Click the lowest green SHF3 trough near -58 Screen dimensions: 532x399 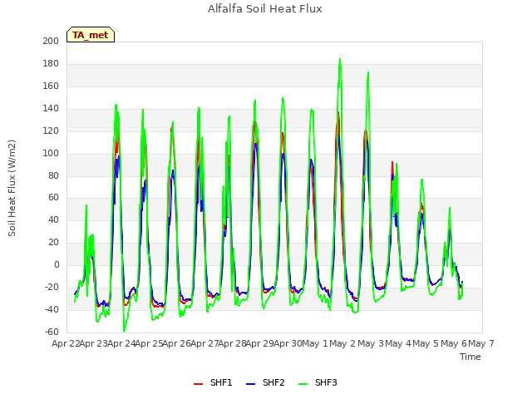pos(124,331)
